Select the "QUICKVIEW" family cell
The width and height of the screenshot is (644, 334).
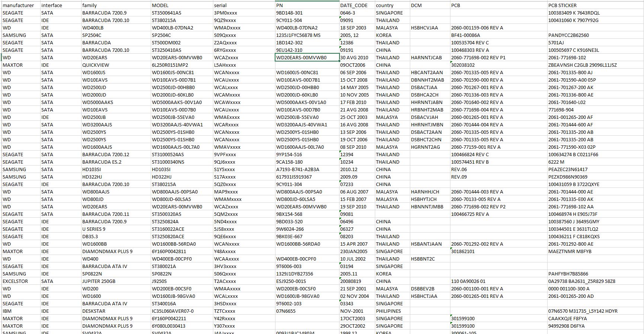[116, 65]
